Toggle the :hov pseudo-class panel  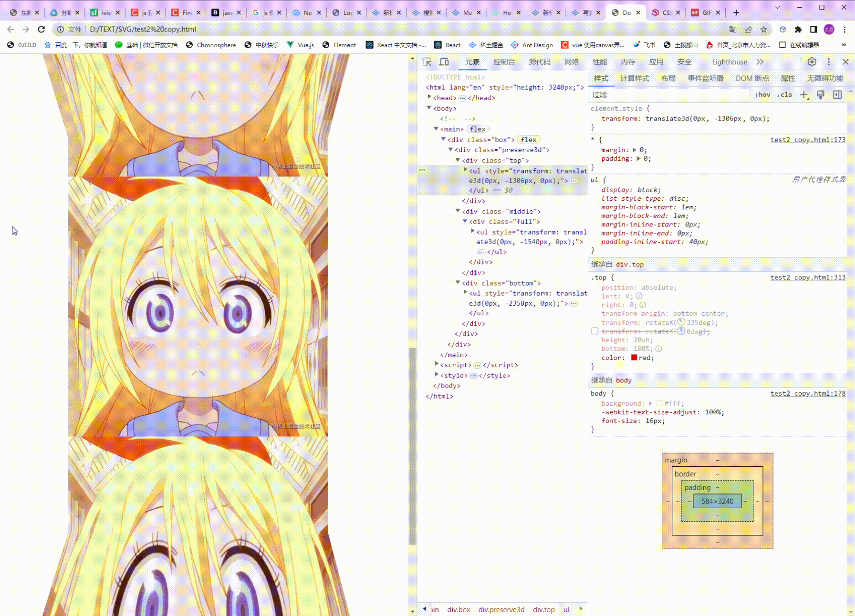762,94
